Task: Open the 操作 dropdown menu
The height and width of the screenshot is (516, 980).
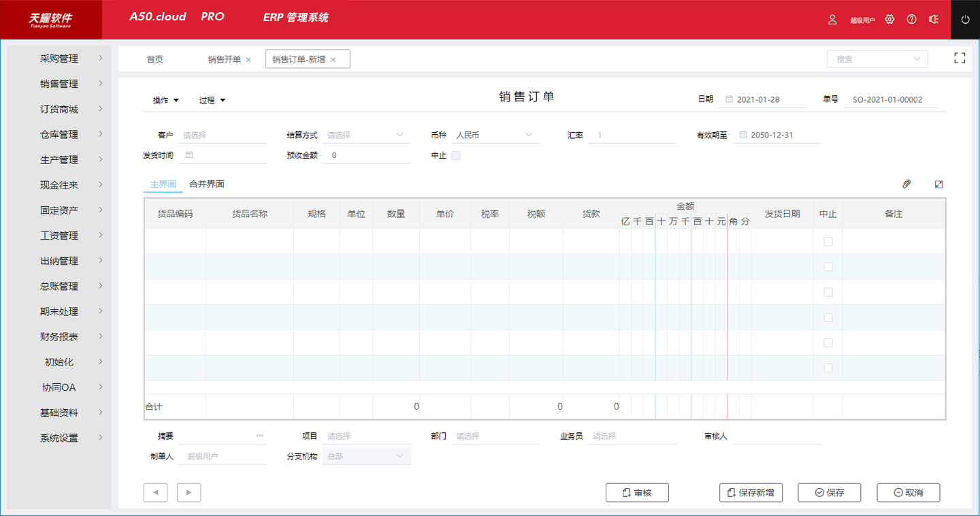Action: tap(165, 100)
